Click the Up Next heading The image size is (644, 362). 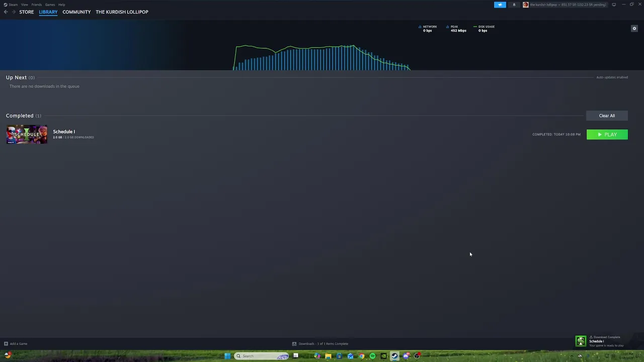click(16, 77)
